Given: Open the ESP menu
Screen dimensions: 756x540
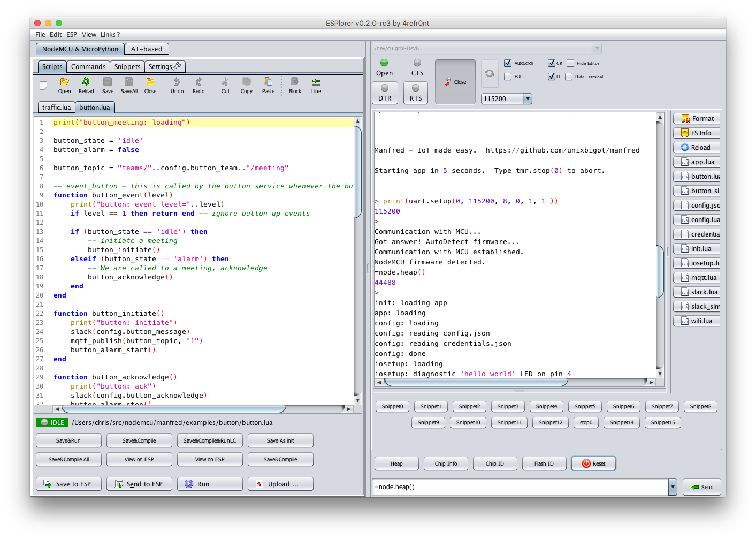Looking at the screenshot, I should [72, 34].
